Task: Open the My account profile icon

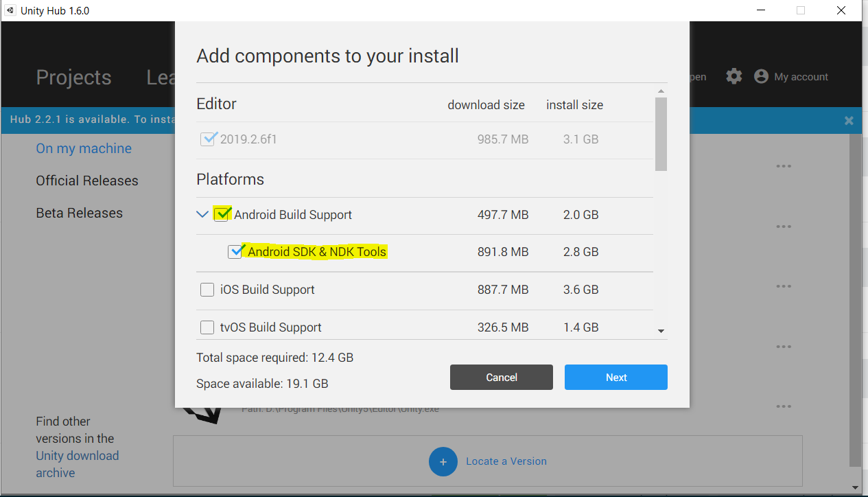Action: 761,76
